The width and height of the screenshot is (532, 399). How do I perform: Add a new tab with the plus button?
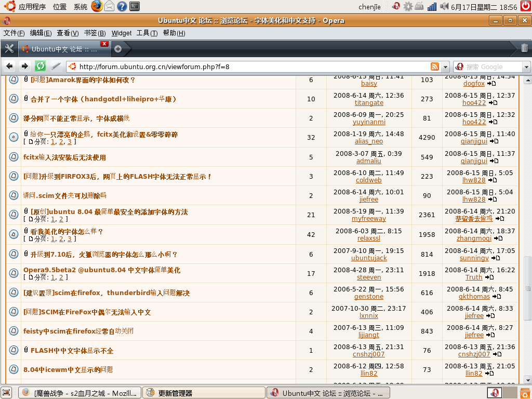point(118,49)
